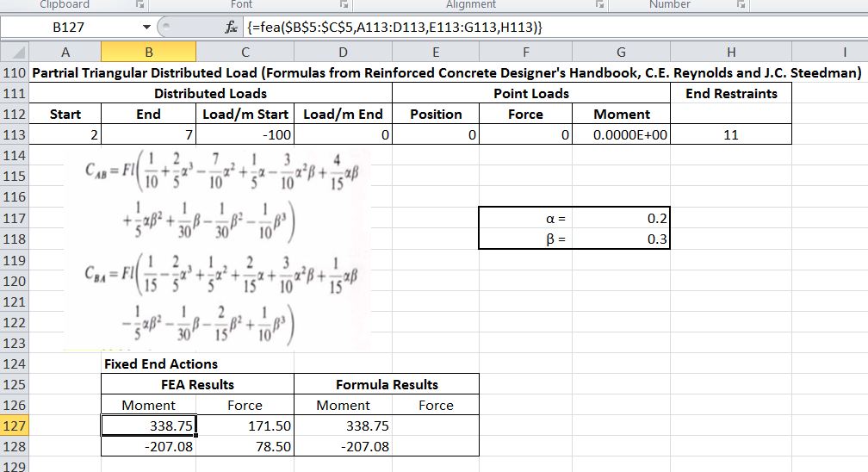
Task: Select cell with Load/m Start value -100
Action: pyautogui.click(x=246, y=134)
